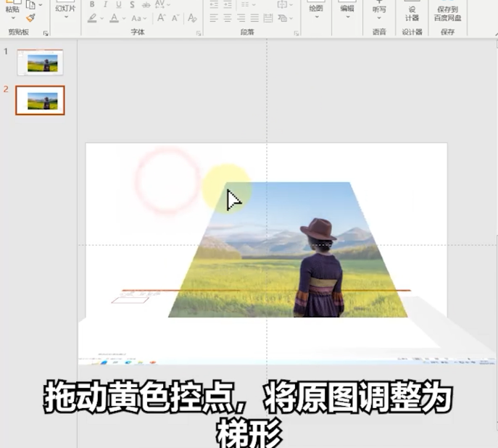Click the 粘贴 paste button
Screen dimensions: 498x448
click(12, 9)
